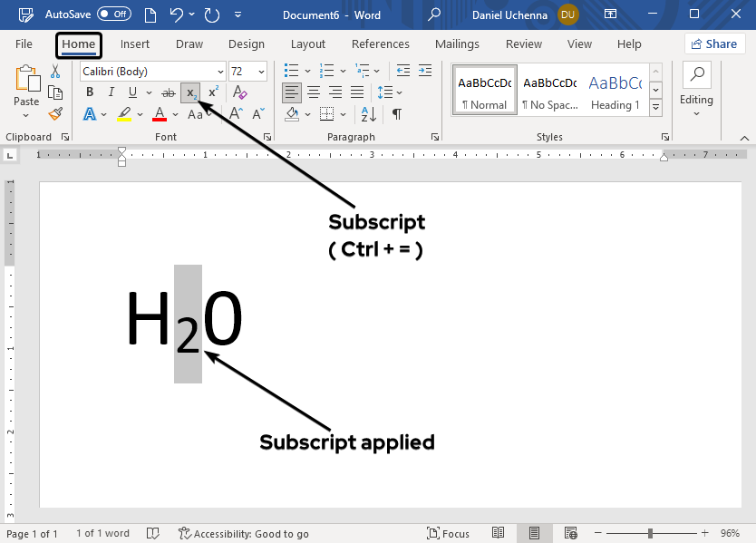
Task: Open the References tab
Action: [x=380, y=44]
